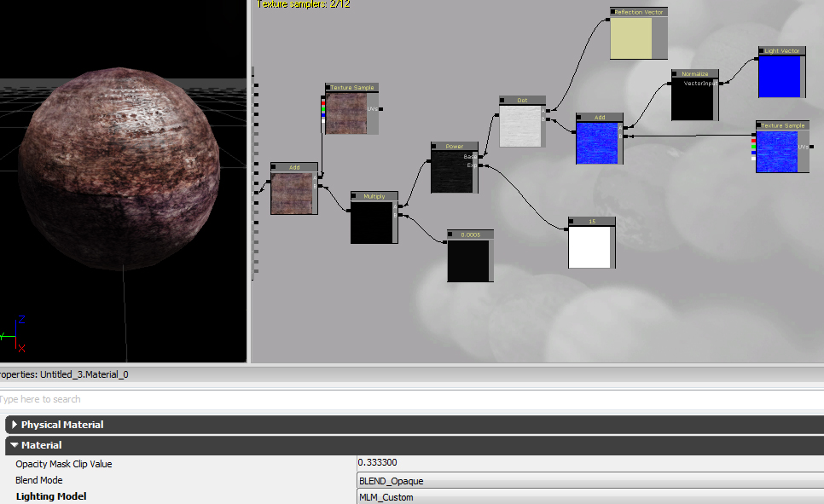Select the Dot node's gray preview
Screen dimensions: 824x504
pyautogui.click(x=520, y=125)
